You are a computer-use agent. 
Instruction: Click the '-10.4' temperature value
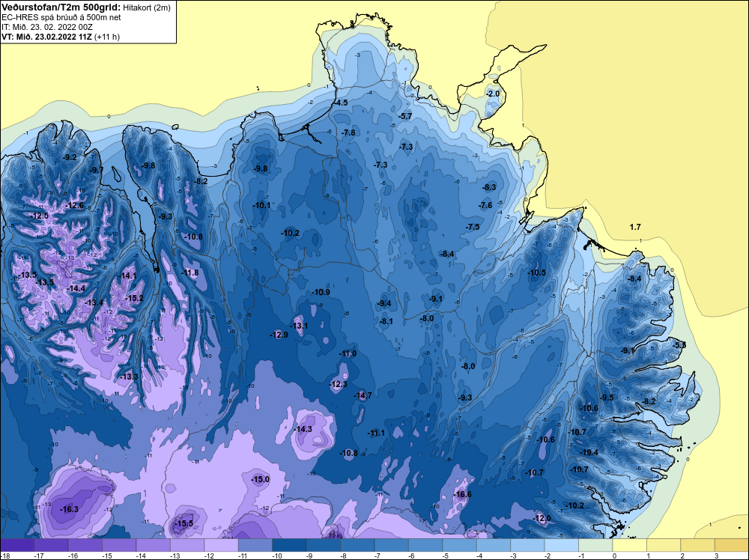coord(589,452)
